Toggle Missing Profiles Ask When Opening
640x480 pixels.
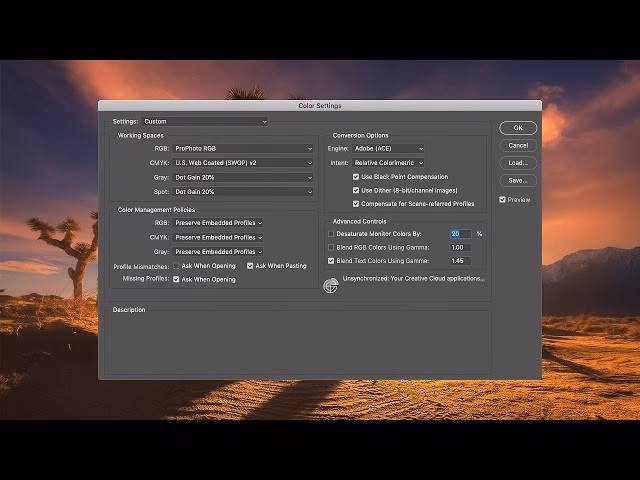(x=176, y=279)
